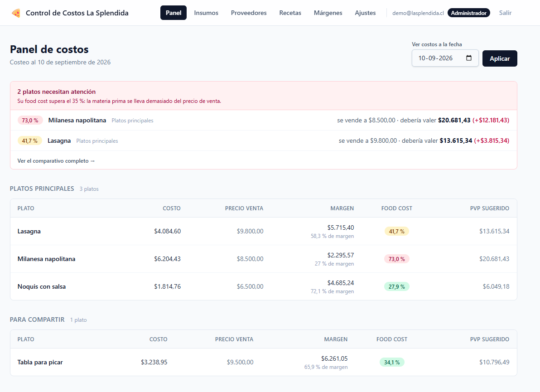540x392 pixels.
Task: Log out using the Salir link
Action: pos(505,13)
